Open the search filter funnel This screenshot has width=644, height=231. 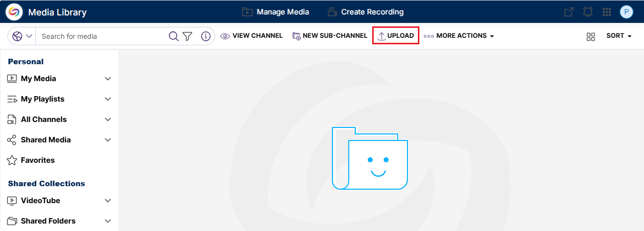pyautogui.click(x=187, y=36)
